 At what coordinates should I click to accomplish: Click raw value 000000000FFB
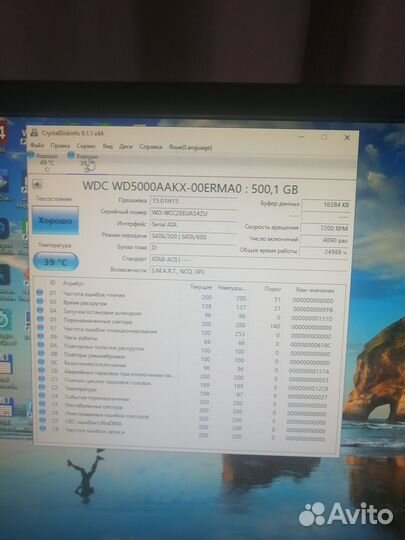(313, 310)
